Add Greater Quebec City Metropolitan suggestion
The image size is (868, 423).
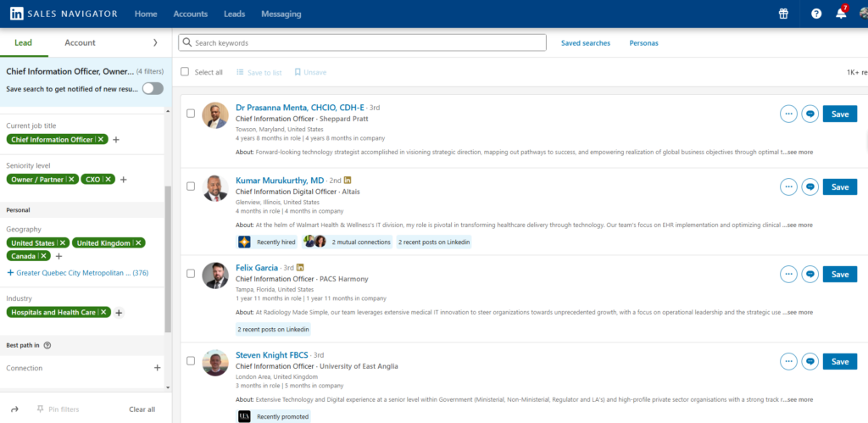(77, 273)
